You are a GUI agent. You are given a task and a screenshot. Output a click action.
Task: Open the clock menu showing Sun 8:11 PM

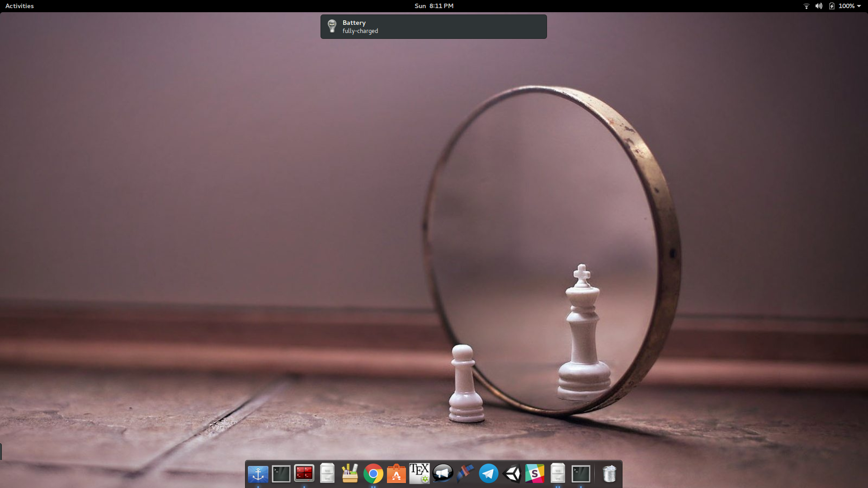(434, 6)
